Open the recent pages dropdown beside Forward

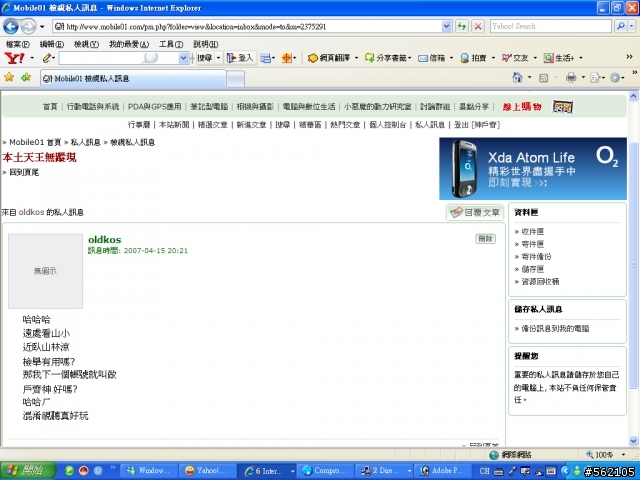click(x=42, y=27)
